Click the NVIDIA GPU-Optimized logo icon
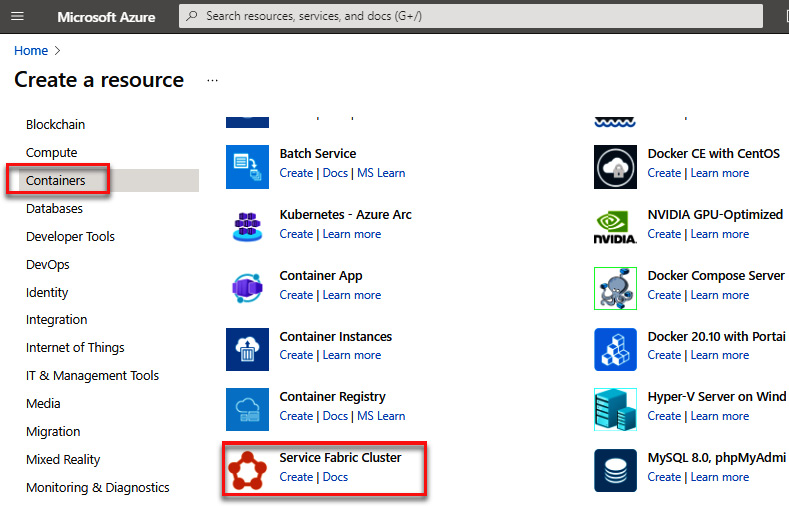This screenshot has width=789, height=506. coord(615,227)
